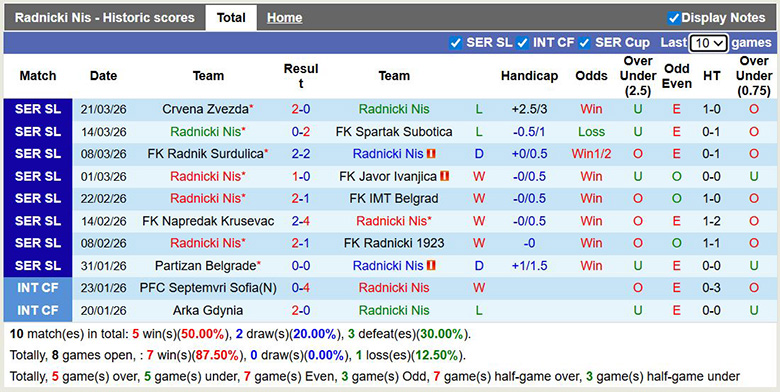Select the INT CF cell for 23/01/26

38,288
